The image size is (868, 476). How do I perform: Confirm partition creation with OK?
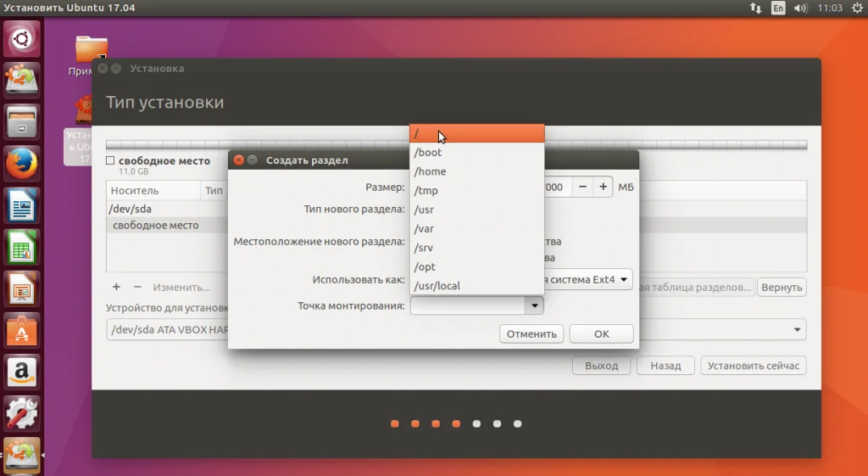[x=601, y=333]
